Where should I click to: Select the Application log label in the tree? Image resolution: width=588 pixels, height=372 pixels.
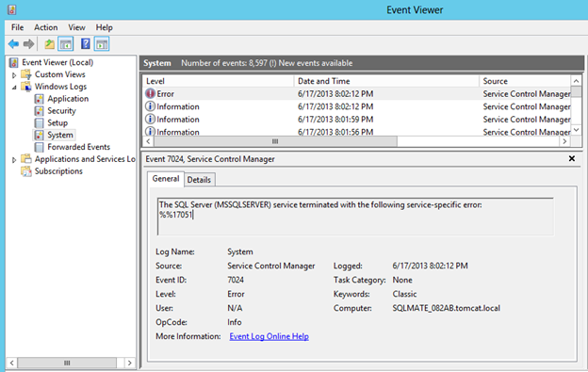point(68,99)
